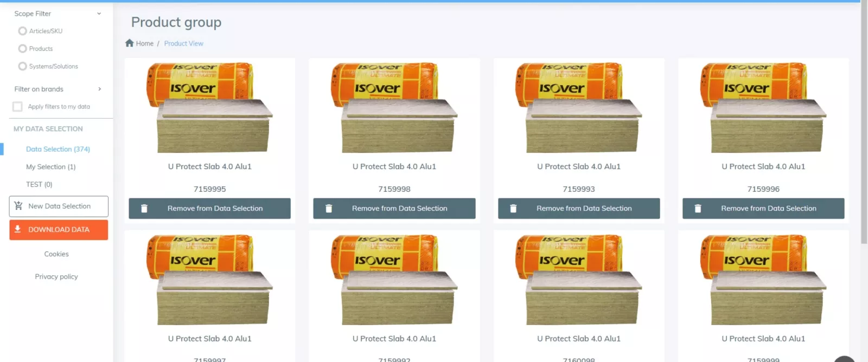
Task: Click article number 7159998 text
Action: [x=394, y=189]
